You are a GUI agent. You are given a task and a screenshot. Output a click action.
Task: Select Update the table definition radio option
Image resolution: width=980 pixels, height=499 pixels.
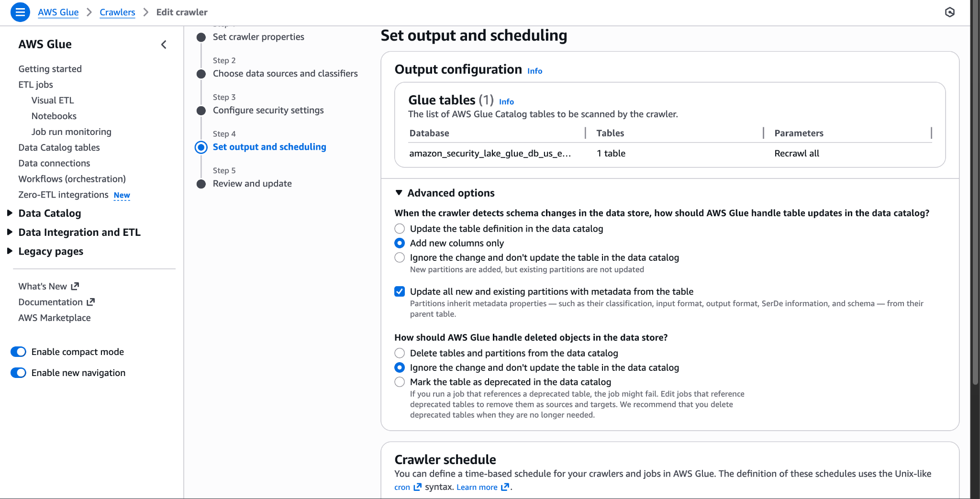(400, 229)
